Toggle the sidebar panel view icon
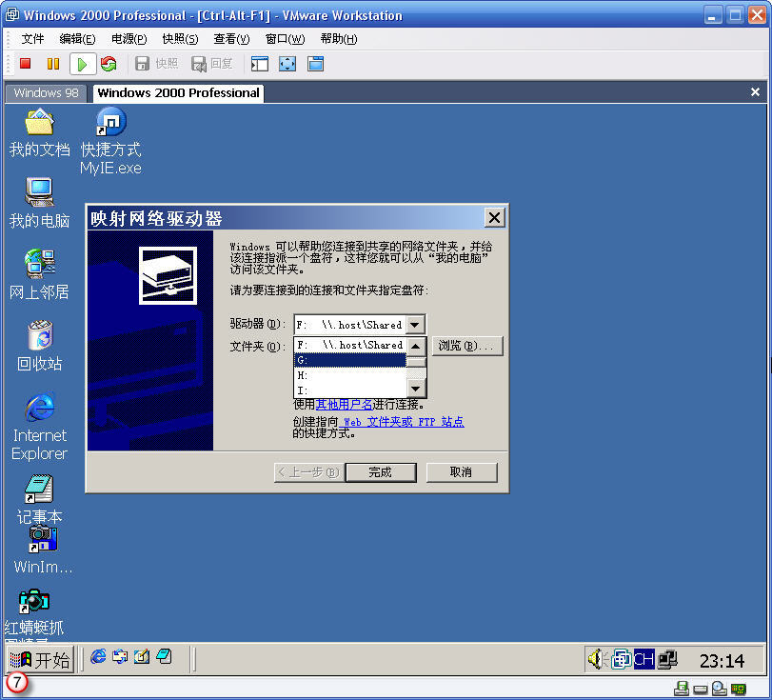Image resolution: width=772 pixels, height=700 pixels. (x=260, y=64)
